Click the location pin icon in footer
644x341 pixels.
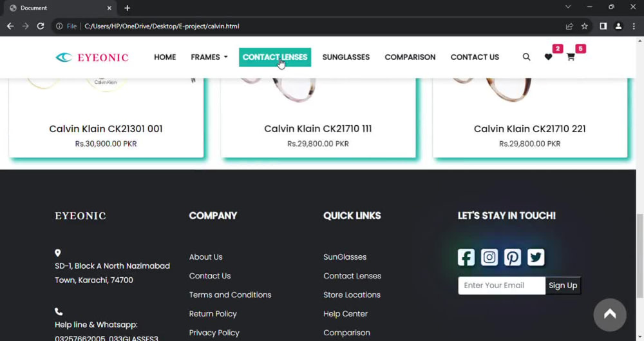tap(58, 253)
